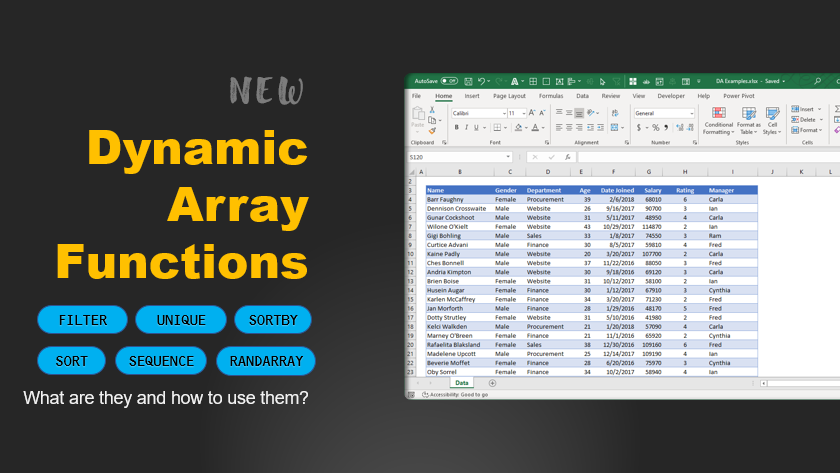Viewport: 840px width, 473px height.
Task: Open Format as Table dropdown
Action: coord(748,121)
